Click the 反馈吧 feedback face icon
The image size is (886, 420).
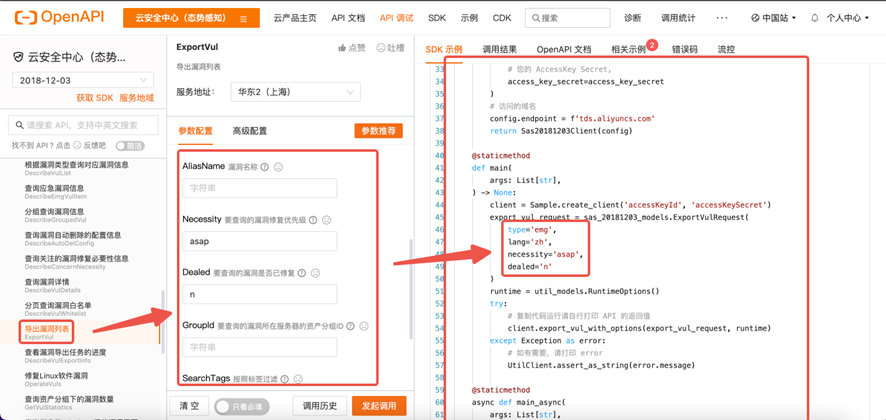point(76,146)
